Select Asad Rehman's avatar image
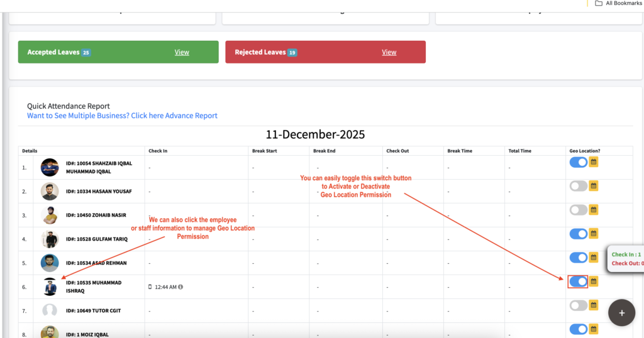This screenshot has width=644, height=338. 50,263
